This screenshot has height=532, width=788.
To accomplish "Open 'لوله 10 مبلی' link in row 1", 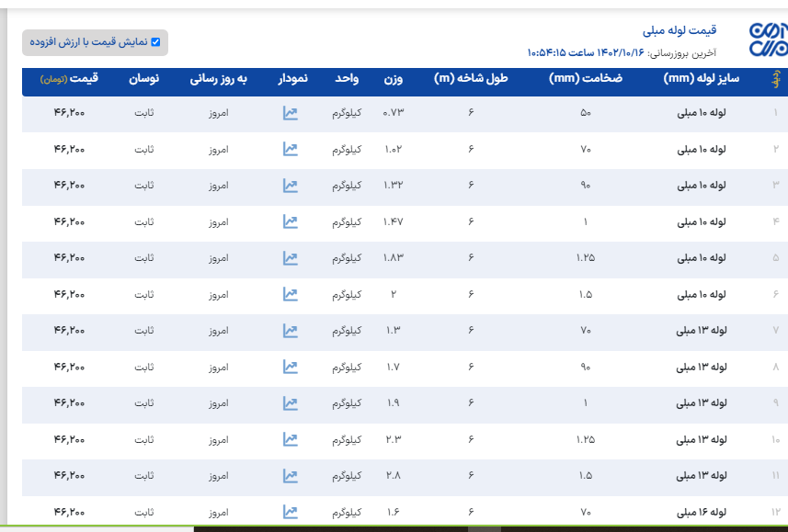I will tap(702, 113).
